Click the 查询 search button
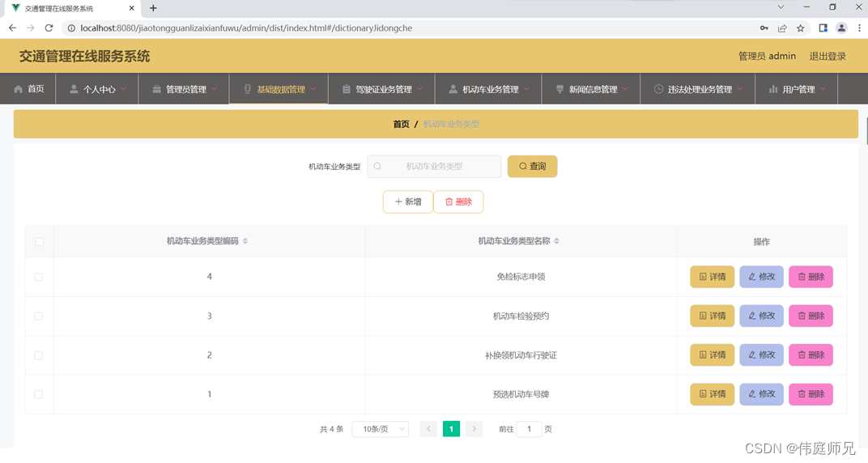The height and width of the screenshot is (463, 868). coord(533,167)
